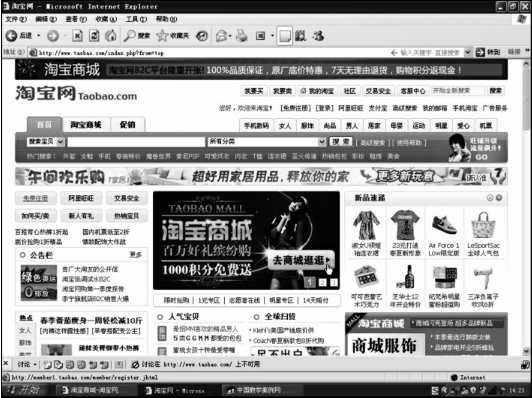Click the vertical scrollbar down arrow

click(526, 351)
